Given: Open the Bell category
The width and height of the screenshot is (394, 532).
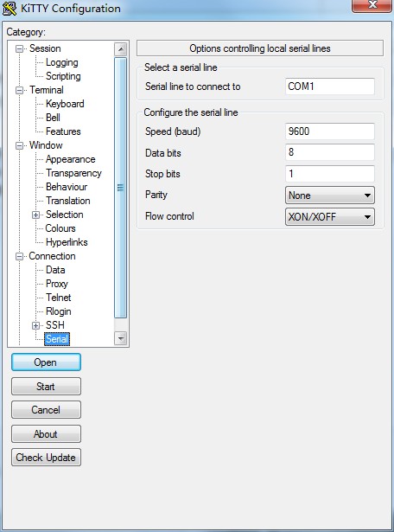Looking at the screenshot, I should pyautogui.click(x=54, y=118).
